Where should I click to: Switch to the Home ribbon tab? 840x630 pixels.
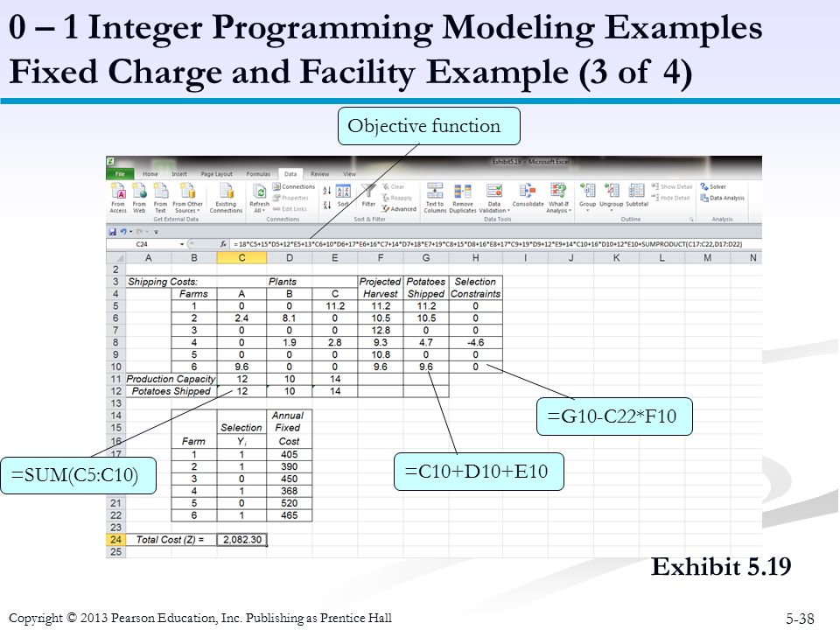pyautogui.click(x=150, y=173)
